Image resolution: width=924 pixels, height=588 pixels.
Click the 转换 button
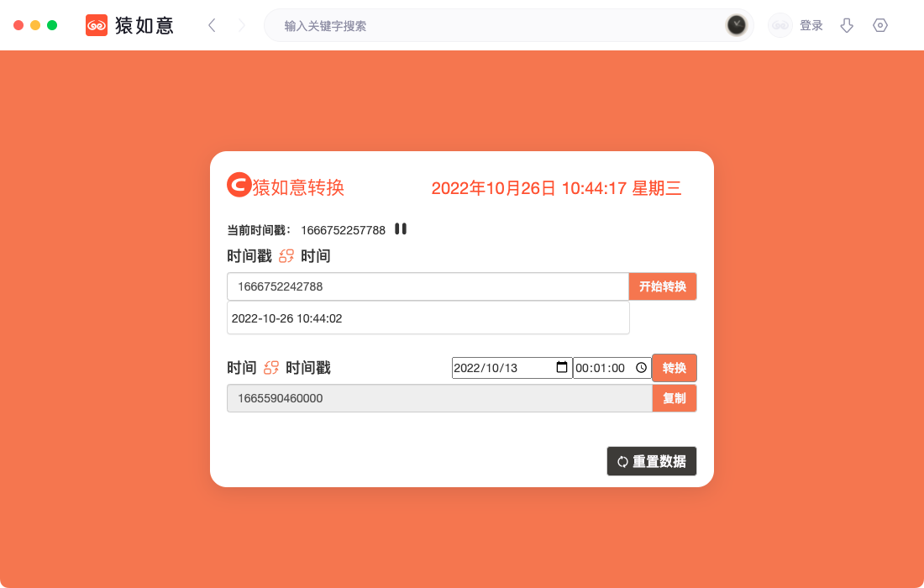point(675,368)
